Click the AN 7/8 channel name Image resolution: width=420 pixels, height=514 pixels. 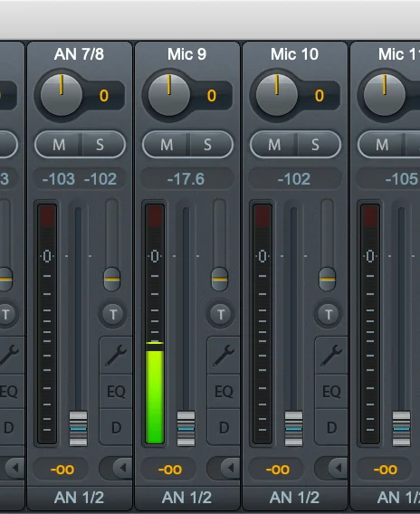pos(79,54)
